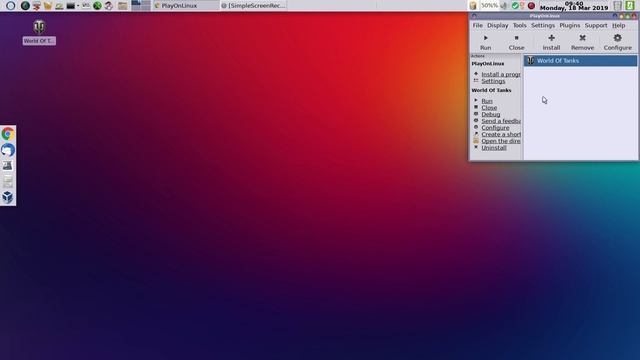Image resolution: width=640 pixels, height=360 pixels.
Task: Click the 'Create a shortcut' sidebar link
Action: (x=501, y=134)
